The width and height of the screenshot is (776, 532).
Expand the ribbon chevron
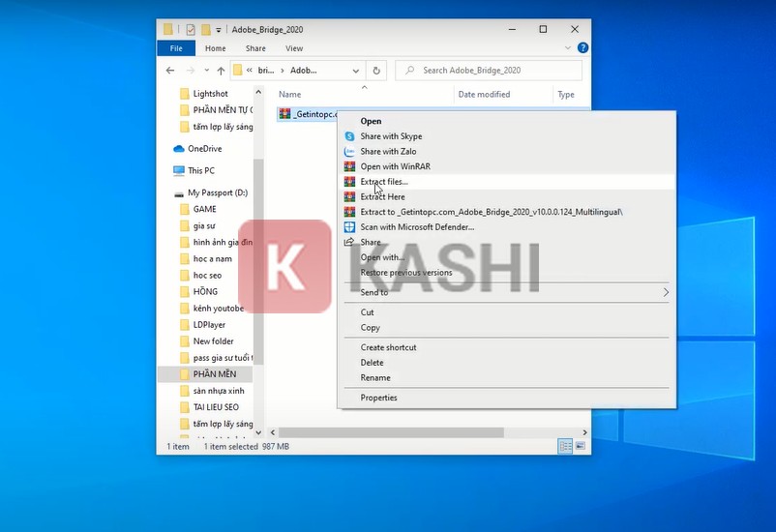[568, 48]
